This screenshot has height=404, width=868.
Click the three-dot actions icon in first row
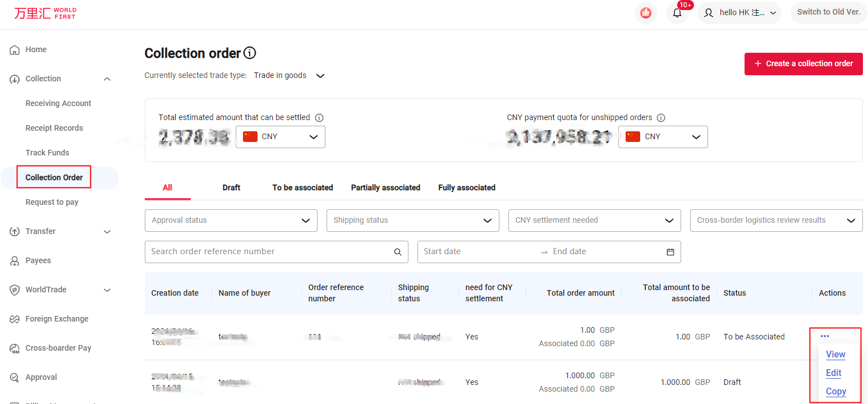[824, 336]
